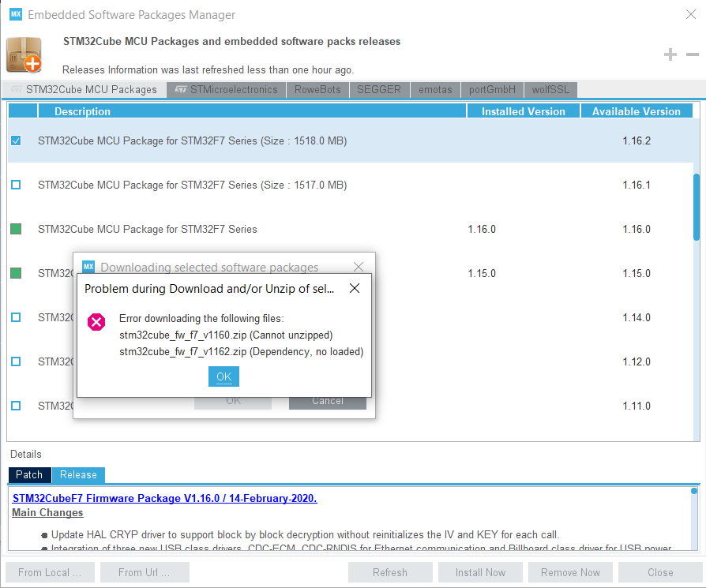Click available version 1.16.2 cell
The width and height of the screenshot is (706, 588).
(637, 140)
